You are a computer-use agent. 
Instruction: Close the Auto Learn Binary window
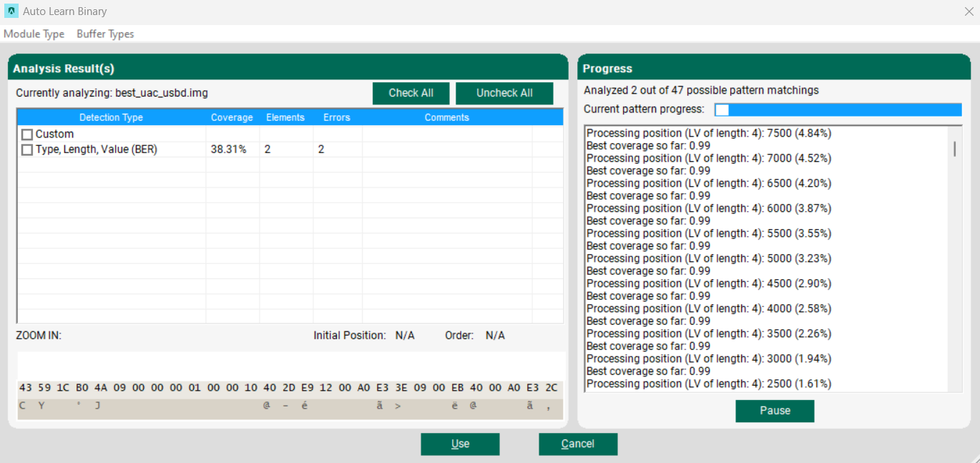[x=969, y=11]
